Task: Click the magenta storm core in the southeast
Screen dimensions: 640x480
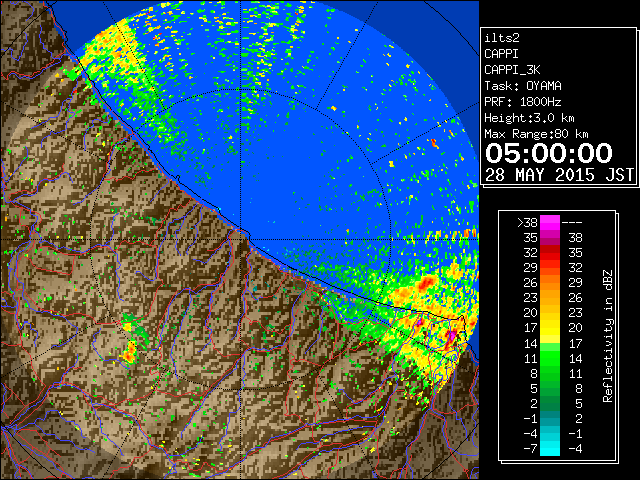Action: pos(452,336)
